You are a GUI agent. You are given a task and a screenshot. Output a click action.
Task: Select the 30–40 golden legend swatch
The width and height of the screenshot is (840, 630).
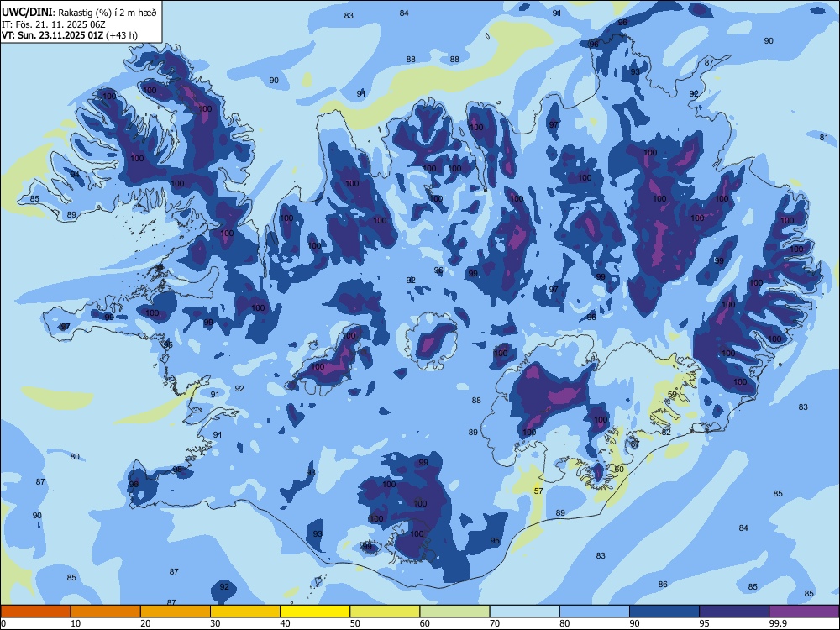tap(245, 612)
